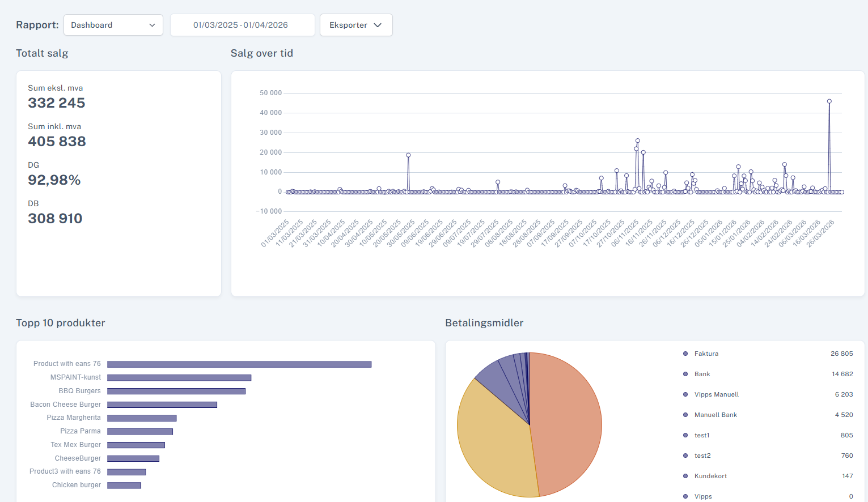Screen dimensions: 868x502
Task: Click the highest sales peak data point
Action: pos(829,101)
